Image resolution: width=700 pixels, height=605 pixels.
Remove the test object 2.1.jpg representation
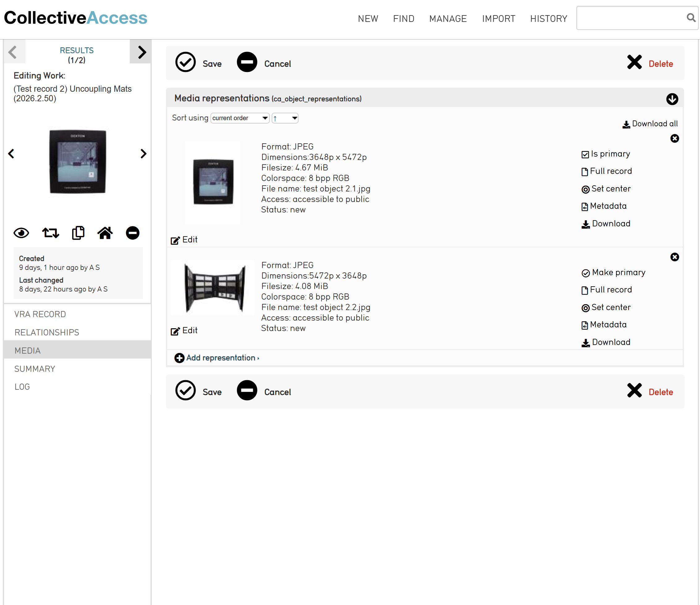tap(674, 138)
